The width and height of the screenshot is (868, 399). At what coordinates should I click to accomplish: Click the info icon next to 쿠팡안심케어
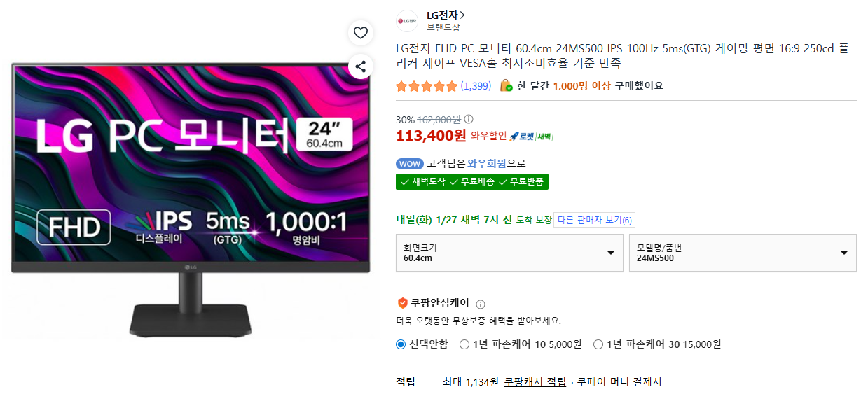[x=481, y=304]
